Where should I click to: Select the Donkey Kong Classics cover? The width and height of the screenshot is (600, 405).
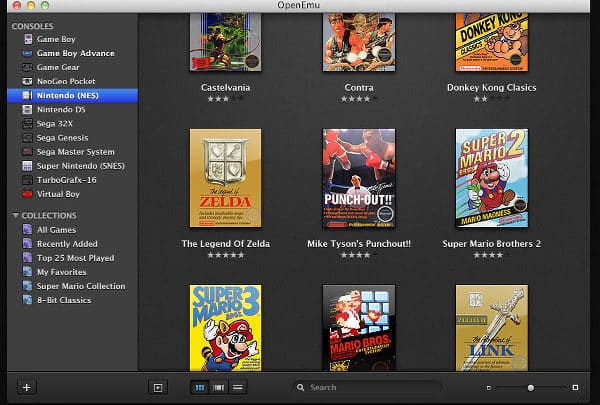click(492, 42)
